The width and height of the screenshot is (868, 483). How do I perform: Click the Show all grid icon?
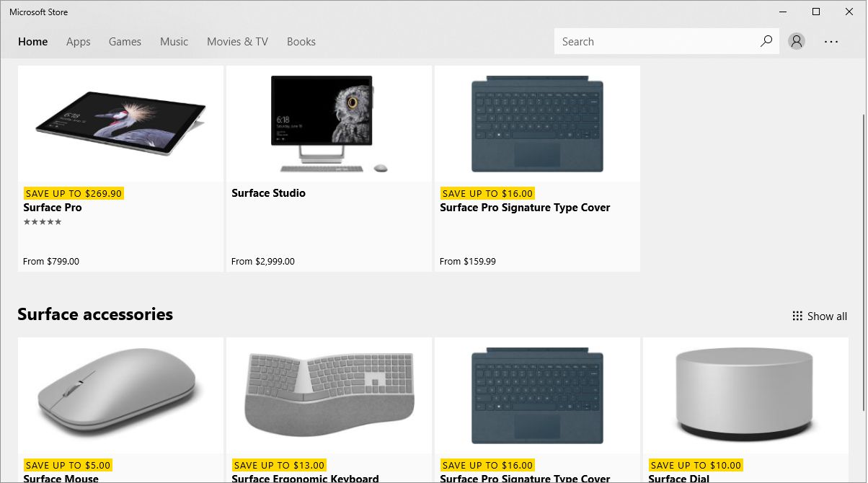797,316
